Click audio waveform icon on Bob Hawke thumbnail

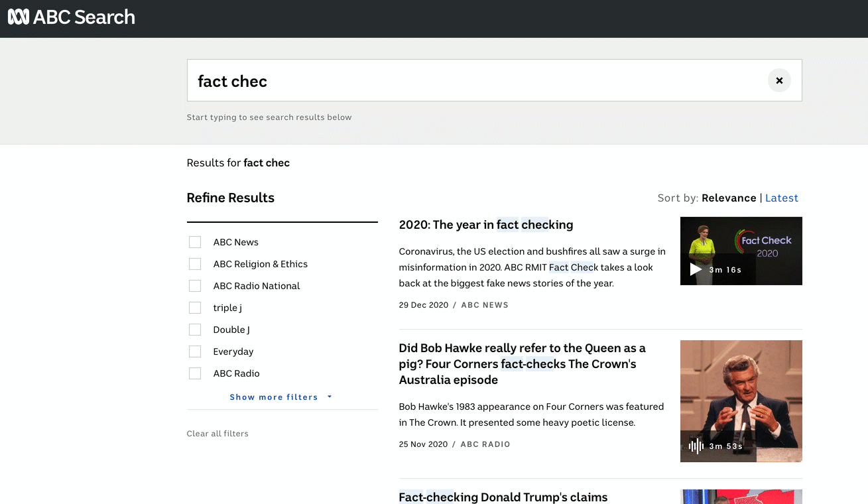(x=696, y=446)
